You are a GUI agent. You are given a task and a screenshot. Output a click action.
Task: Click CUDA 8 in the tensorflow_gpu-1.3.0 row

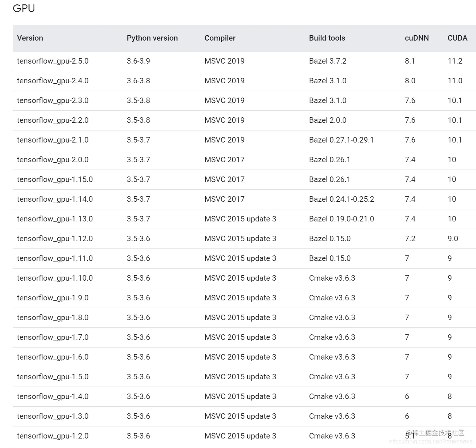450,416
